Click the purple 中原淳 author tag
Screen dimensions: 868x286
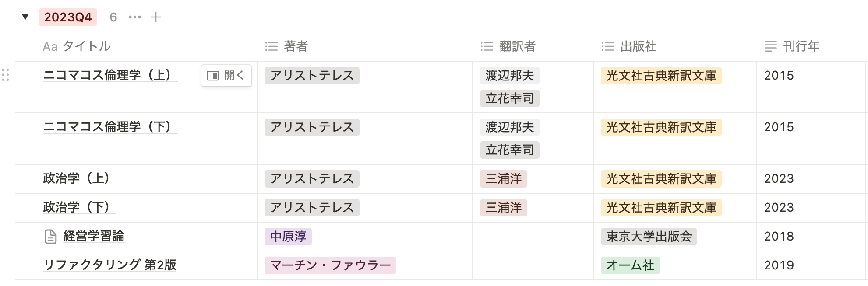(x=288, y=237)
